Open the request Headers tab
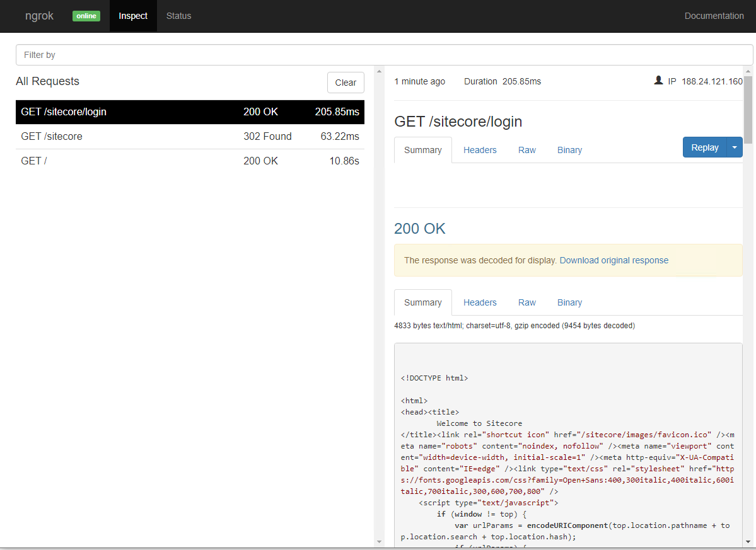 point(480,150)
